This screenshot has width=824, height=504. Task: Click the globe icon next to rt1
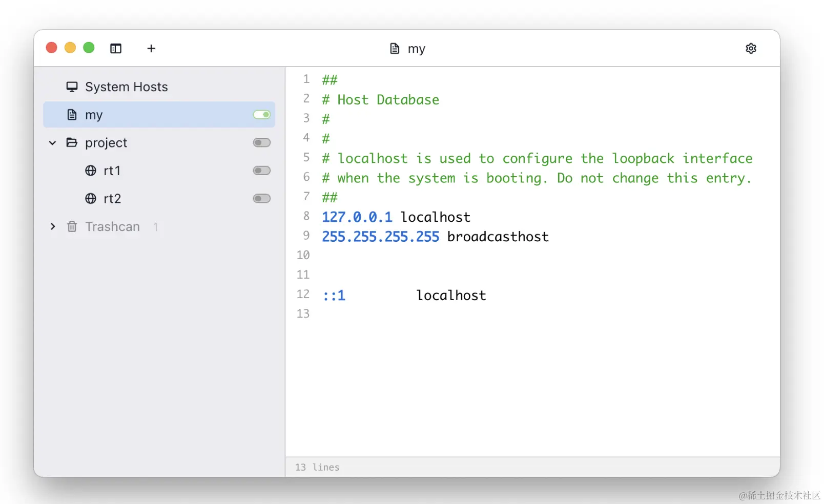[x=91, y=171]
